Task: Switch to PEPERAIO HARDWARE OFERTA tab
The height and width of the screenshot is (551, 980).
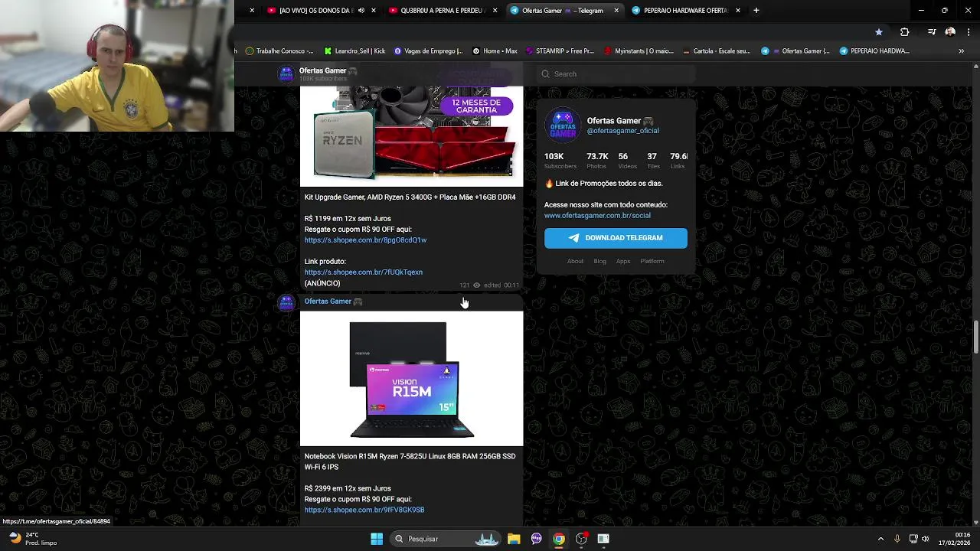Action: click(679, 11)
